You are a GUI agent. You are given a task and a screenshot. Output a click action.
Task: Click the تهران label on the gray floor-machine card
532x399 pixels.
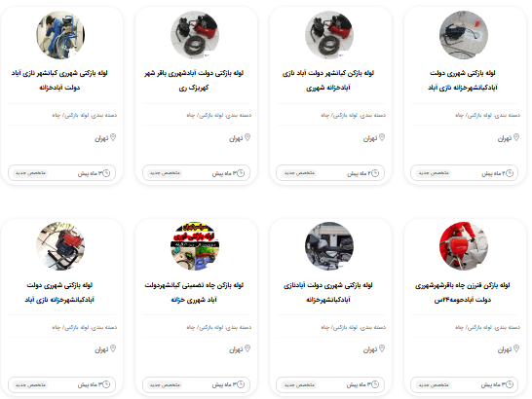point(505,138)
